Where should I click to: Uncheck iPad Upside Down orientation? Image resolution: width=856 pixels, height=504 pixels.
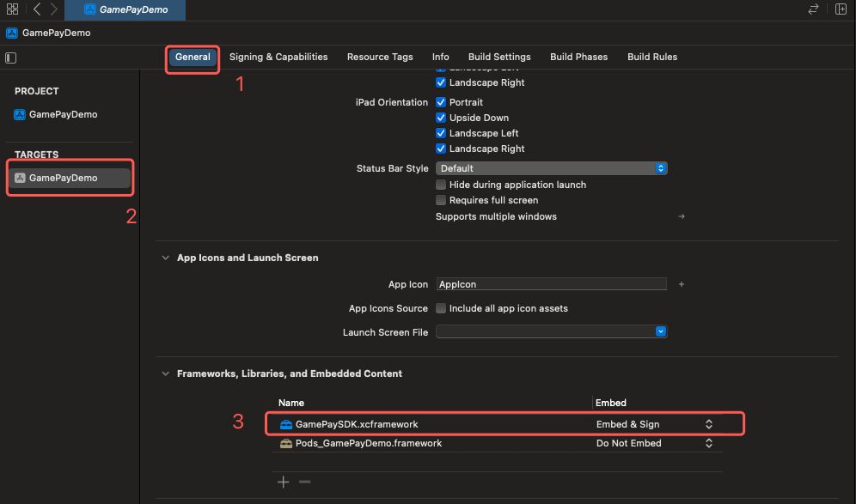point(441,118)
